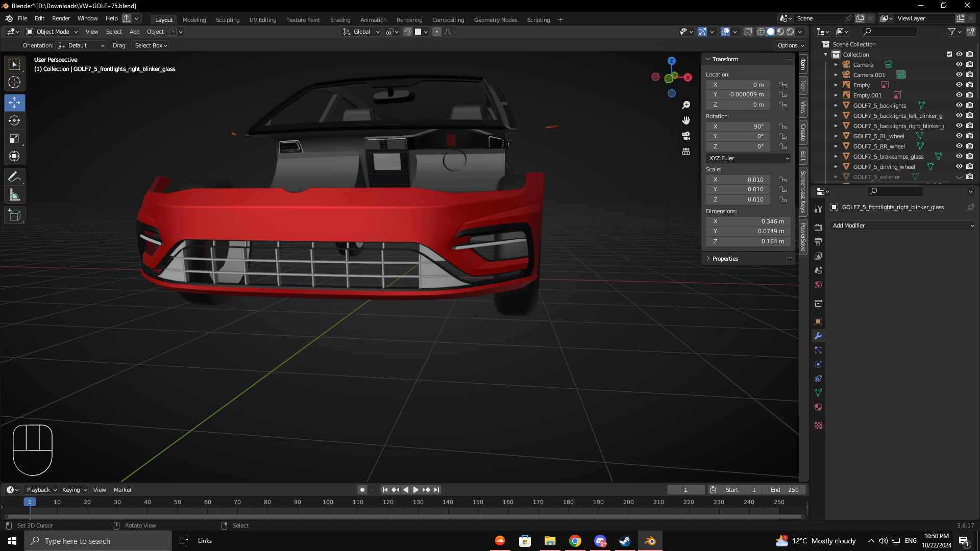Toggle Collection exclude checkbox
Screen dimensions: 980x551
949,54
